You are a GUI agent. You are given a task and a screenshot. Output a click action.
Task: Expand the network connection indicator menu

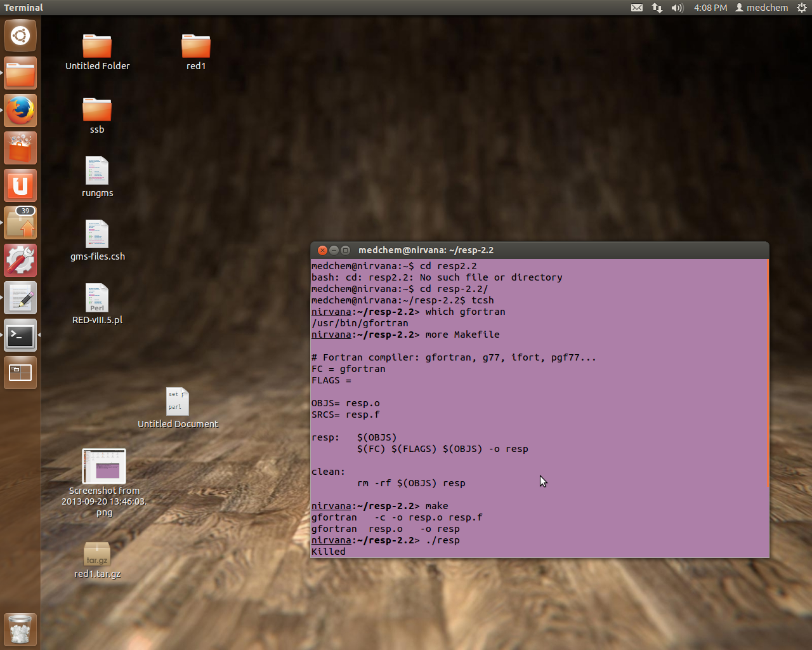click(657, 8)
